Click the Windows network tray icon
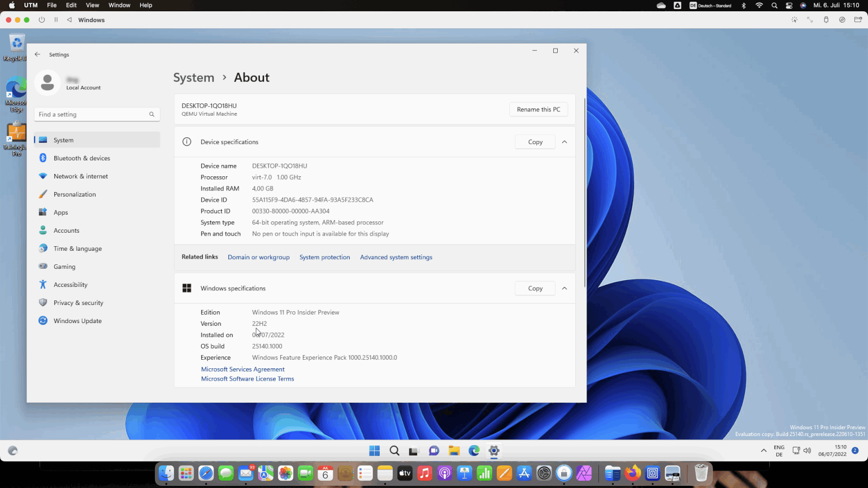Screen dimensions: 868x488 [796, 451]
